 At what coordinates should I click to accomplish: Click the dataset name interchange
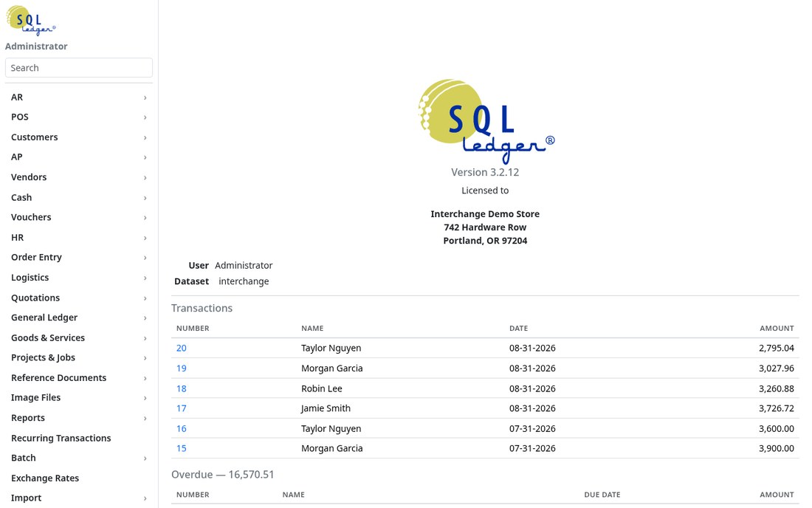pos(244,281)
